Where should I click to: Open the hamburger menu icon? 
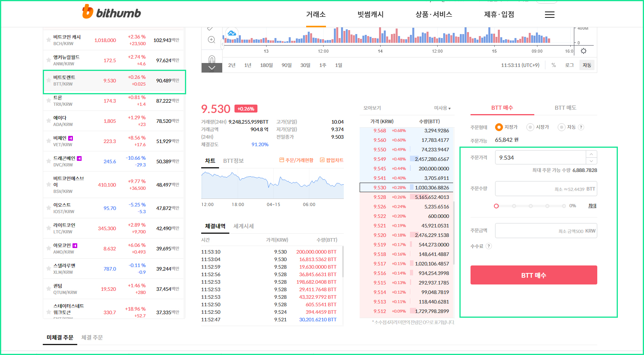549,15
